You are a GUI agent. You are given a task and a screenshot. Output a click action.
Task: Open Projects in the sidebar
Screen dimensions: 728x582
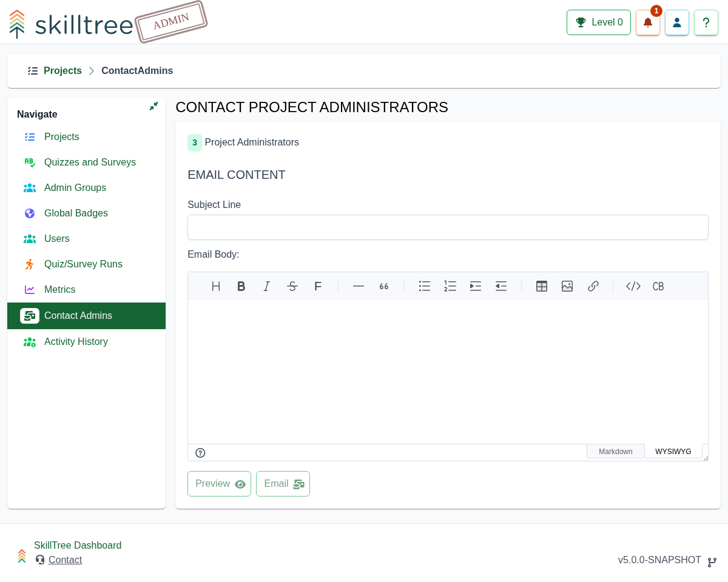coord(86,137)
